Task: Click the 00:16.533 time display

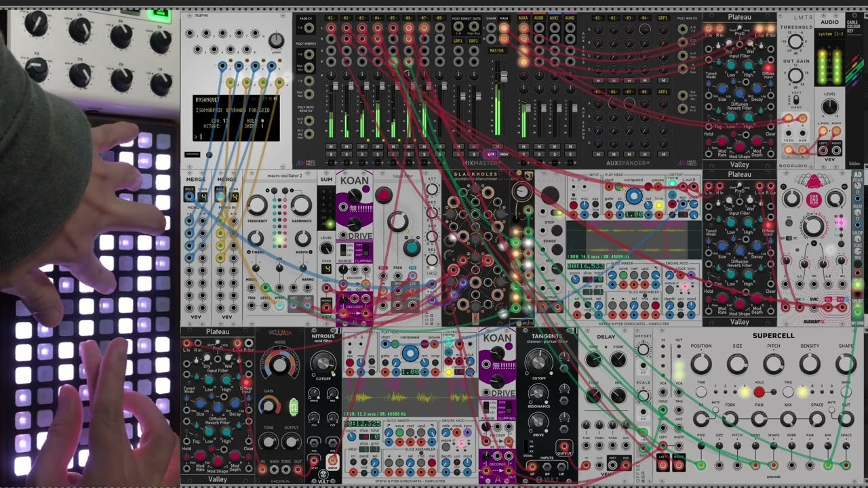Action: click(x=586, y=266)
